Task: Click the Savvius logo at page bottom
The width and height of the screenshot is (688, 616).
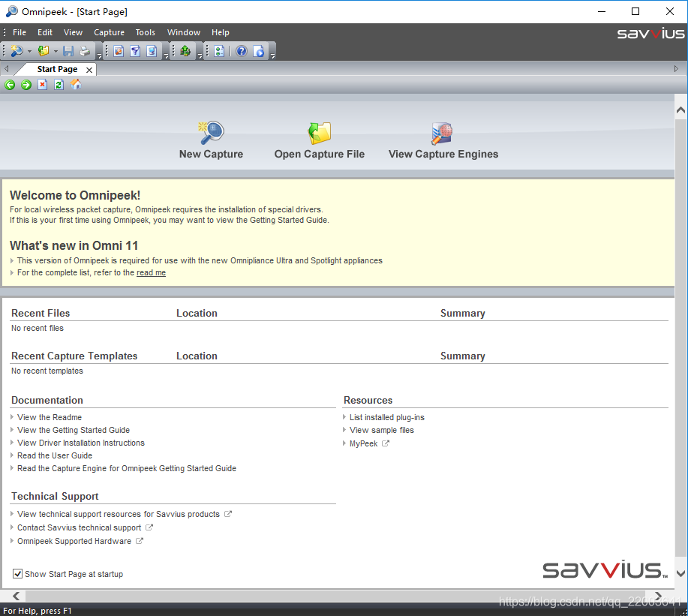Action: tap(605, 569)
